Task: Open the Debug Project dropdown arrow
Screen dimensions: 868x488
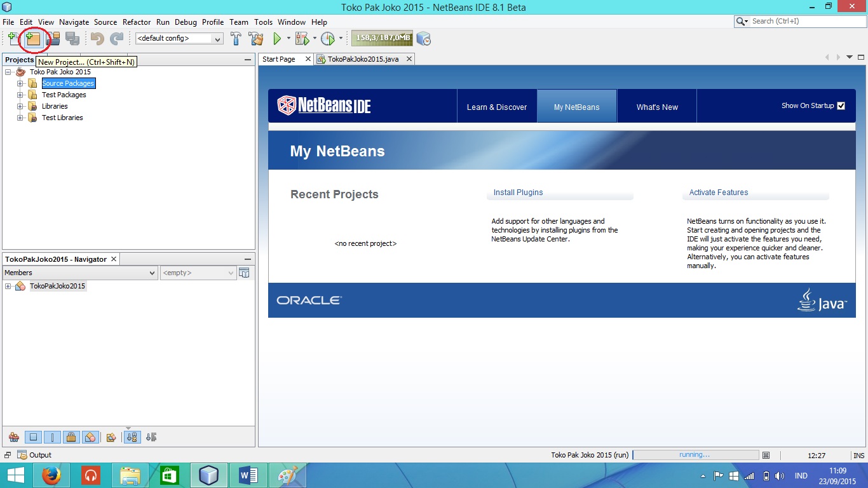Action: click(x=315, y=39)
